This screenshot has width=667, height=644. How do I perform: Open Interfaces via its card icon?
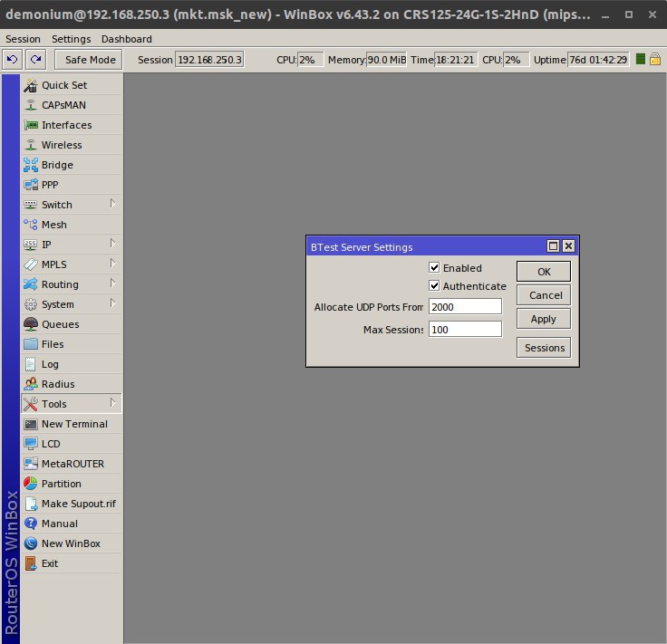31,125
